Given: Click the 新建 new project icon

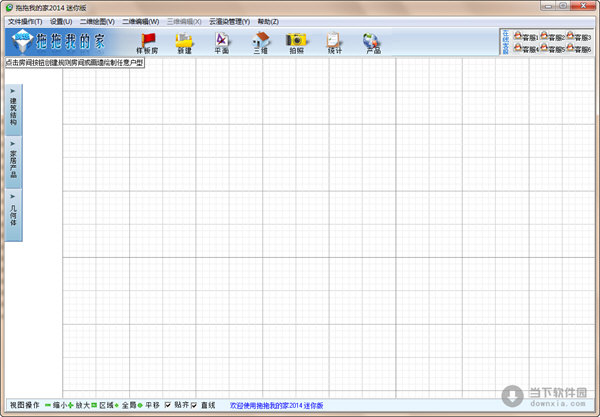Looking at the screenshot, I should click(x=184, y=43).
